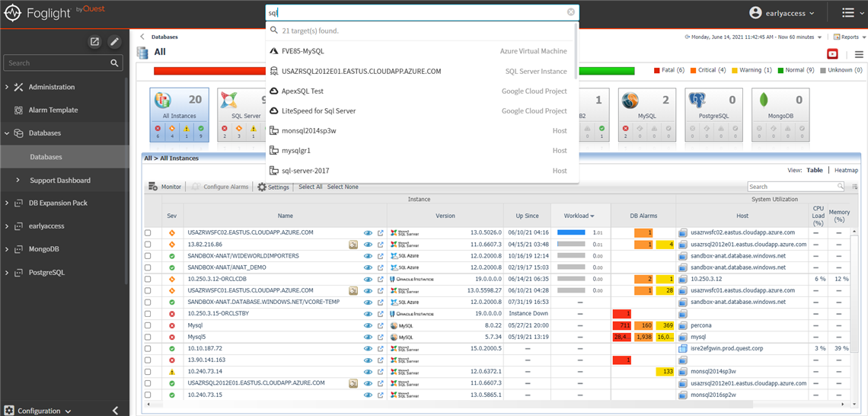Expand the Administration tree node

point(7,87)
